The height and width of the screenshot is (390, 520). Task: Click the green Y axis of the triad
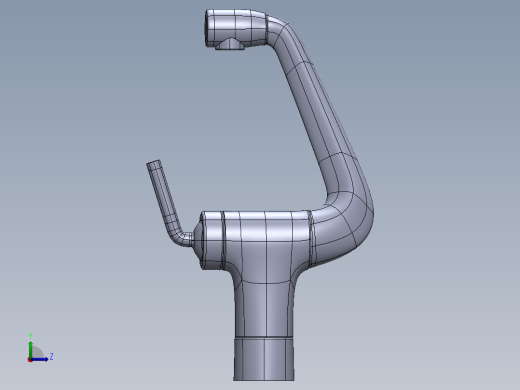point(30,349)
